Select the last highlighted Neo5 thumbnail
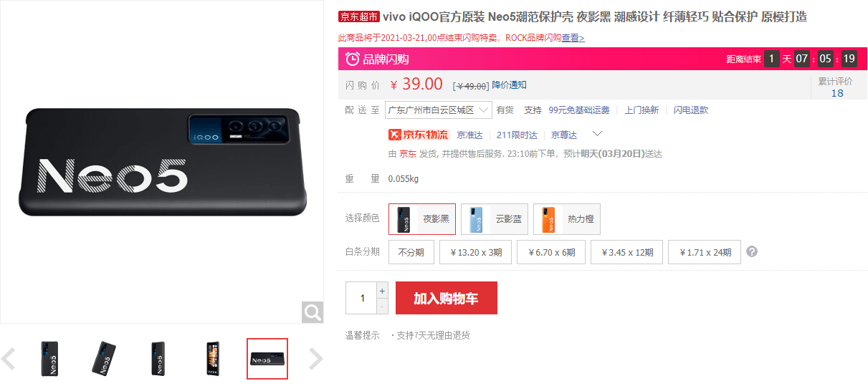The height and width of the screenshot is (386, 868). [267, 359]
